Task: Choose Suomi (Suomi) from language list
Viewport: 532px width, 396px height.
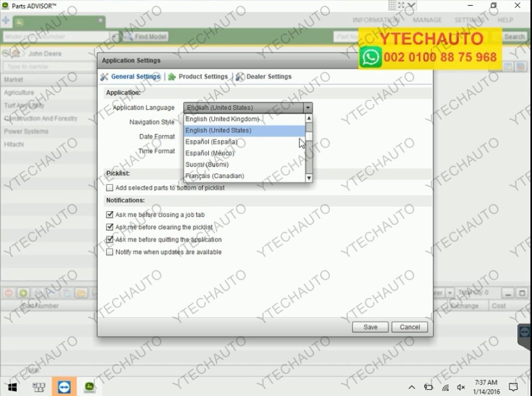Action: coord(244,165)
